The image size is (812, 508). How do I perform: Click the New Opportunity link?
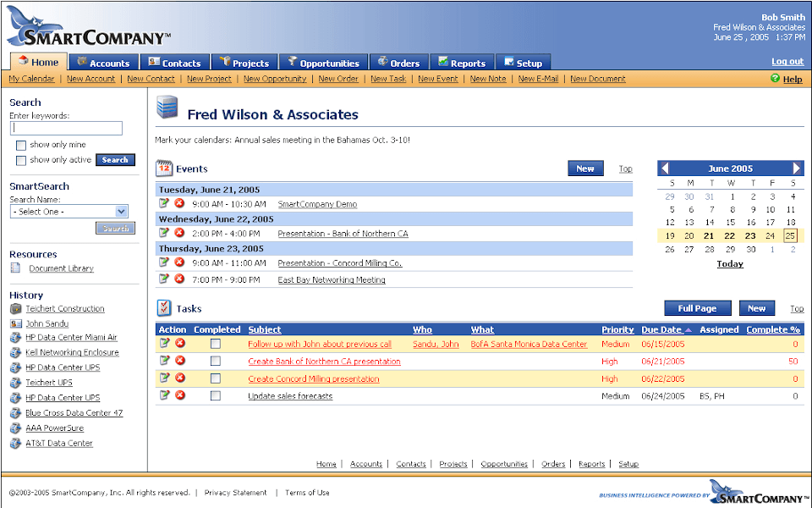coord(275,79)
